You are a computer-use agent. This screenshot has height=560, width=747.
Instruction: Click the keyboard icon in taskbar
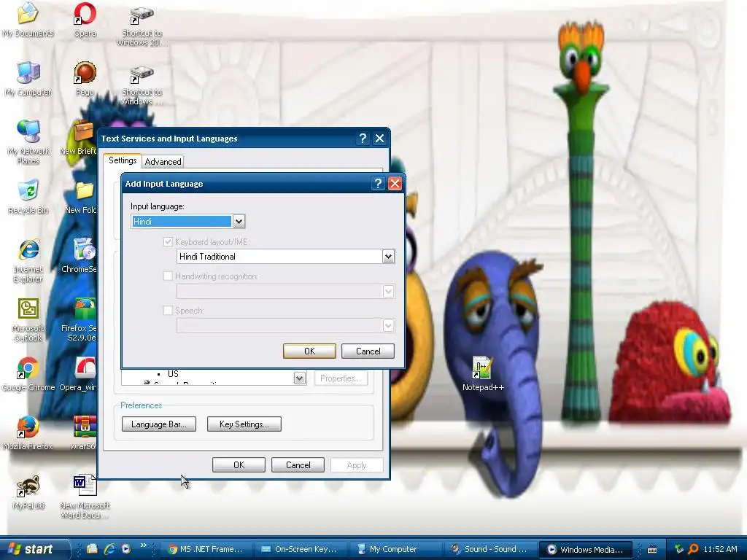coord(652,550)
